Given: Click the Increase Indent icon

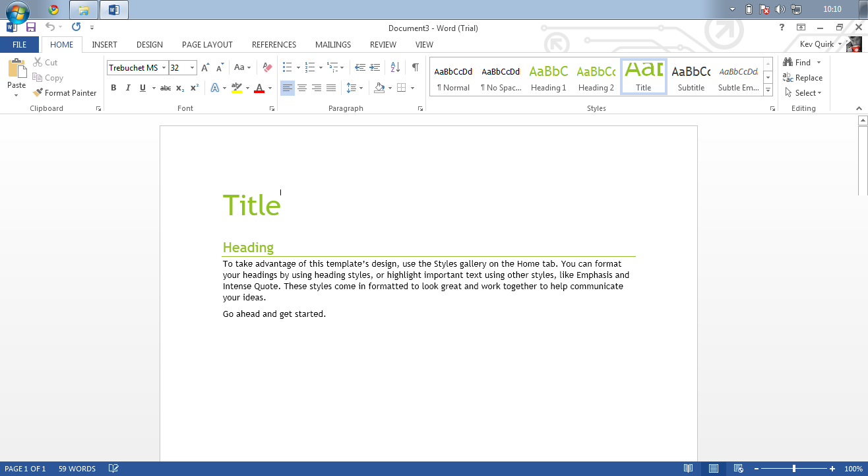Looking at the screenshot, I should click(x=375, y=67).
